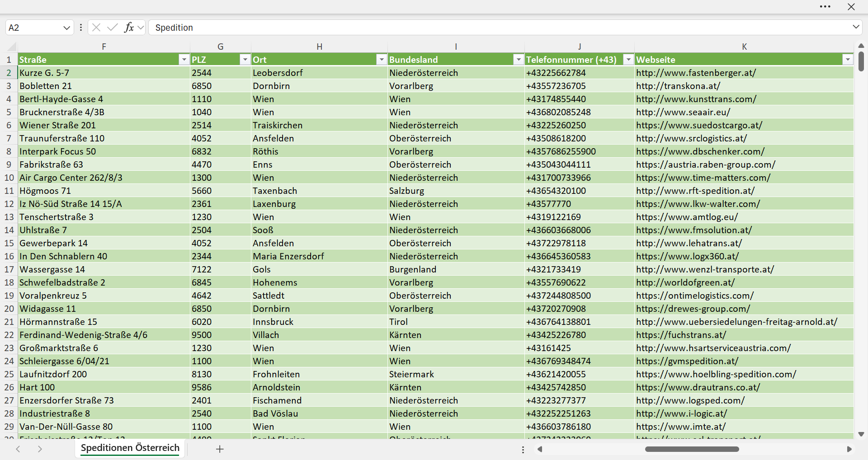Open the http://www.fastenberger.at/ link
This screenshot has height=460, width=868.
tap(696, 73)
